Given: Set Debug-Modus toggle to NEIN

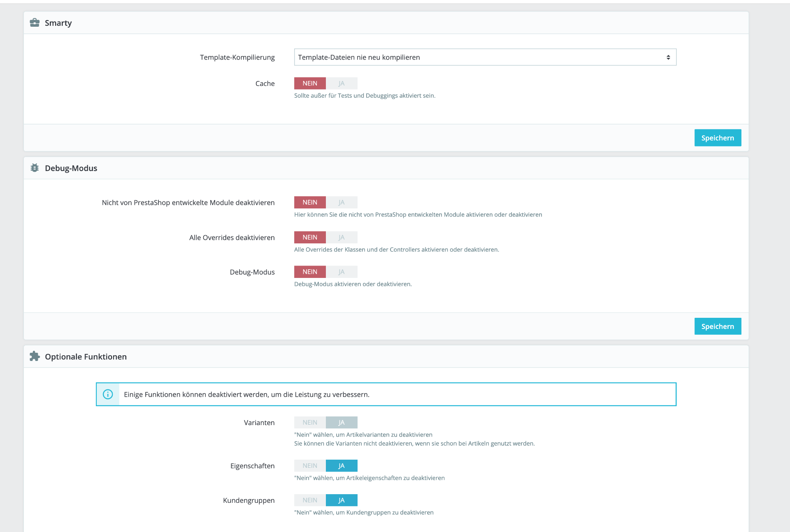Looking at the screenshot, I should [x=310, y=272].
